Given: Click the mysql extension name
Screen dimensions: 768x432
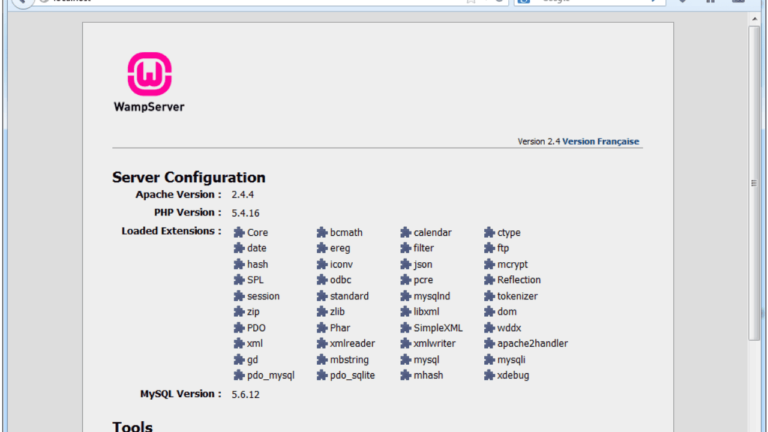Looking at the screenshot, I should point(426,360).
